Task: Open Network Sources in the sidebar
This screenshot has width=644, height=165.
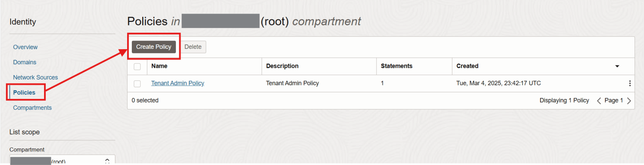Action: coord(35,77)
